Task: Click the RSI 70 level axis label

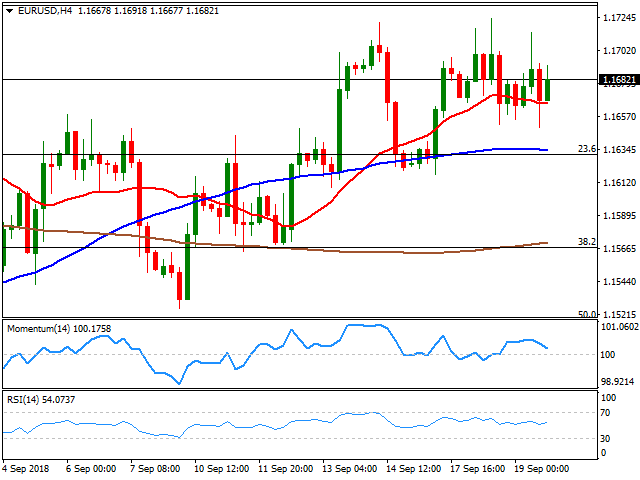Action: [x=606, y=412]
